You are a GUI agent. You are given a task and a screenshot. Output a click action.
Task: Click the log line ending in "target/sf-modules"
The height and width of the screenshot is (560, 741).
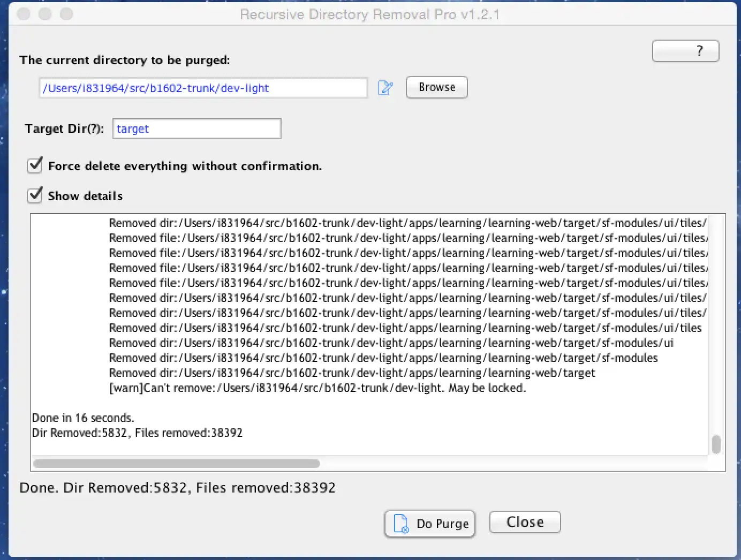tap(383, 358)
